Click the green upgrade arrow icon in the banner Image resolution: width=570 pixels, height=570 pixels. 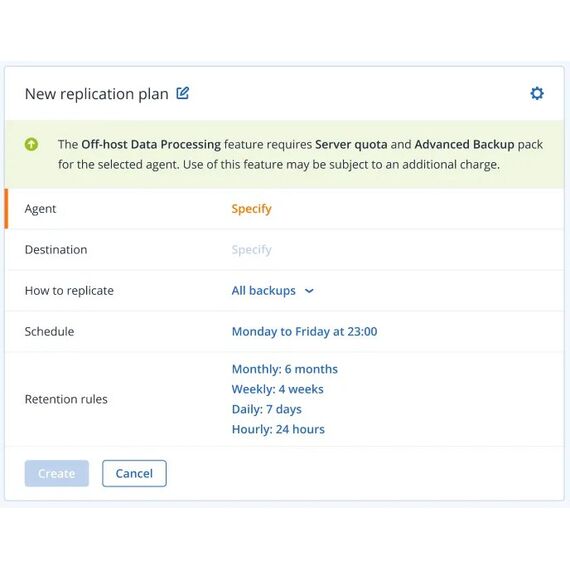pos(31,144)
